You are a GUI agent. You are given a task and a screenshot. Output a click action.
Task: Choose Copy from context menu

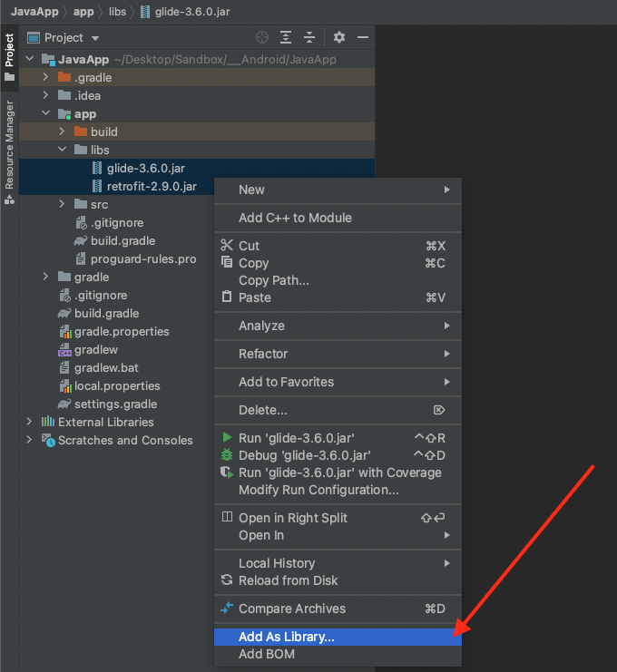[x=338, y=263]
